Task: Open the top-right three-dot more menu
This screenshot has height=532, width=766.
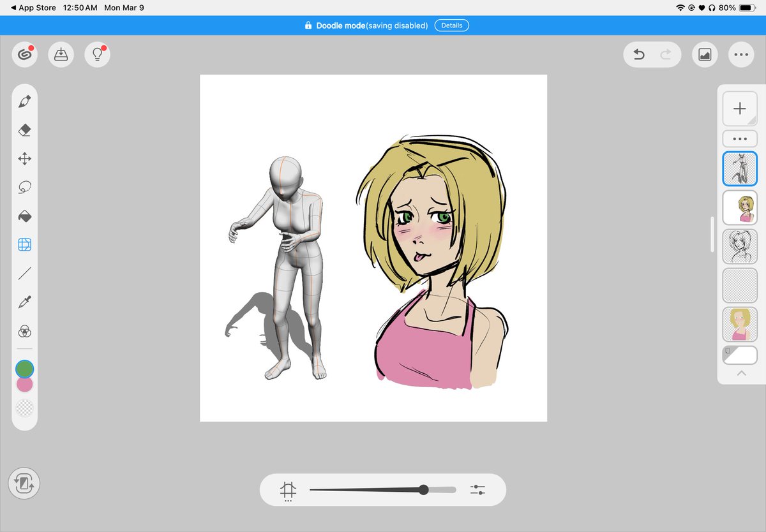Action: pyautogui.click(x=741, y=55)
